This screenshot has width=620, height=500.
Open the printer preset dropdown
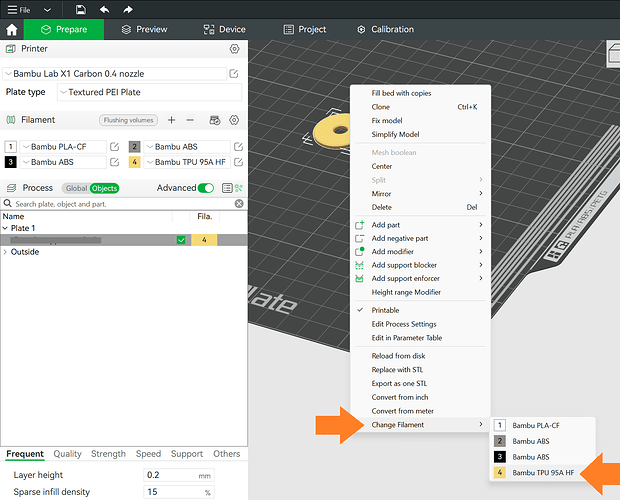pos(115,74)
